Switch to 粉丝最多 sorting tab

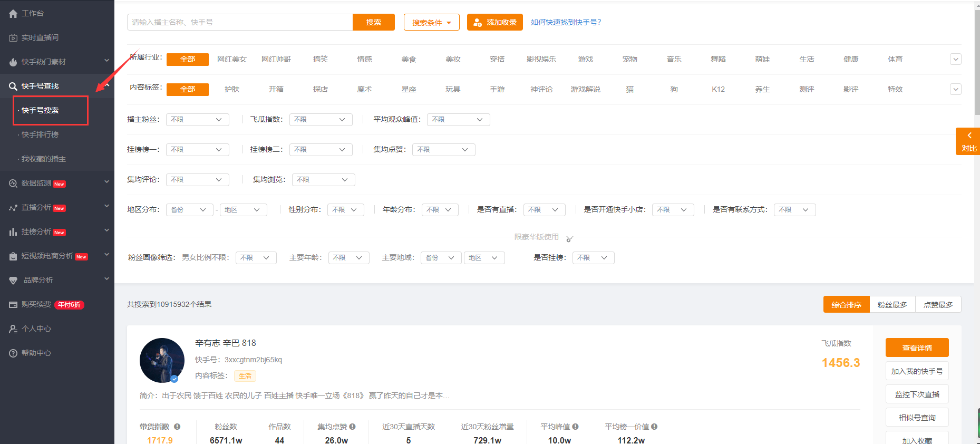click(x=892, y=305)
